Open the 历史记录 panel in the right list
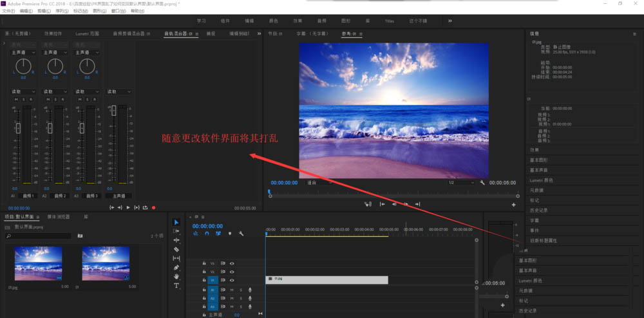The height and width of the screenshot is (318, 644). point(538,210)
